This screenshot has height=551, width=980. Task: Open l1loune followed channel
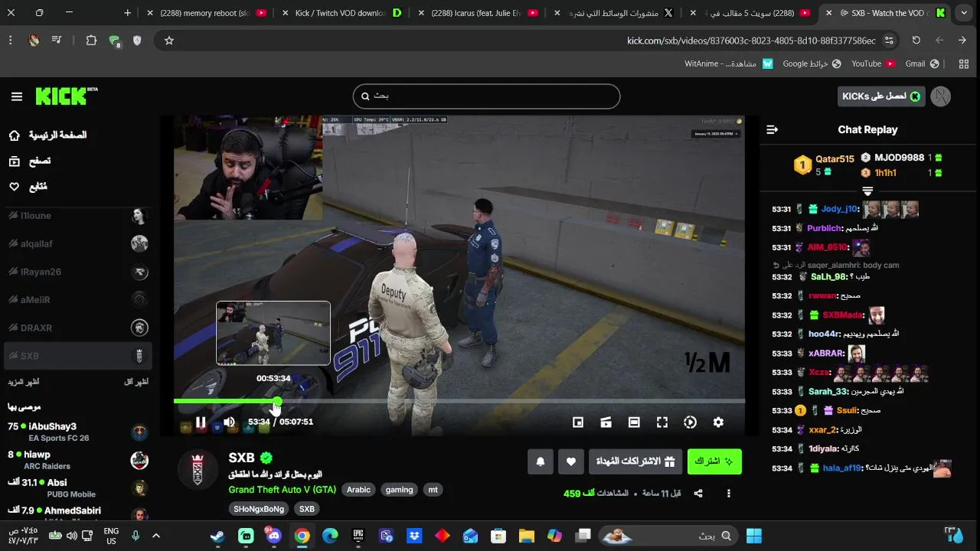(x=77, y=216)
